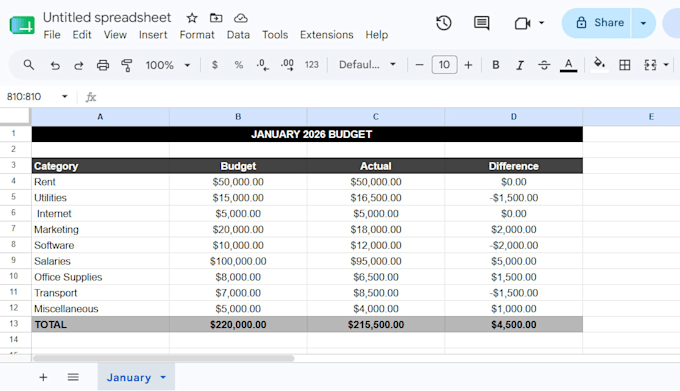Open the Insert menu
680x391 pixels.
(x=153, y=35)
